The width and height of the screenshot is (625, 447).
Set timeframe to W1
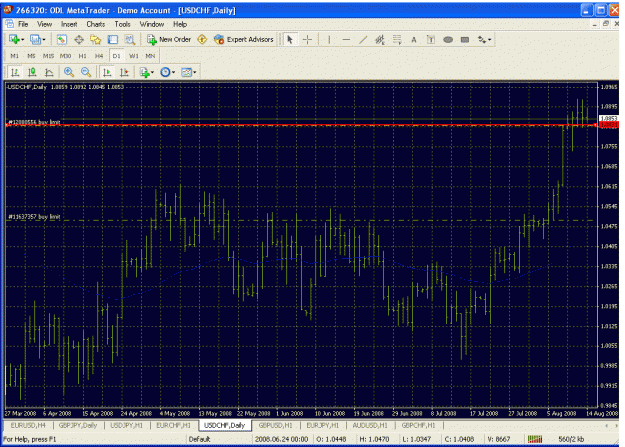point(134,56)
